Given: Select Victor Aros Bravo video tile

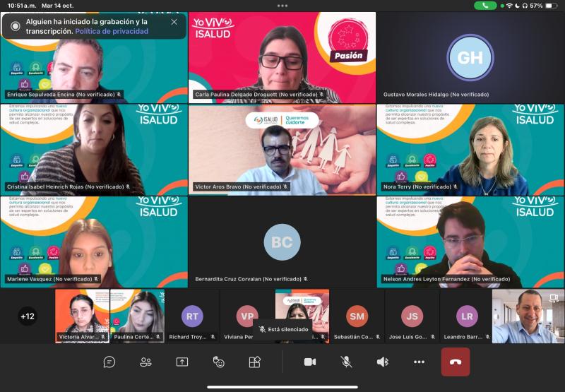Looking at the screenshot, I should click(282, 150).
